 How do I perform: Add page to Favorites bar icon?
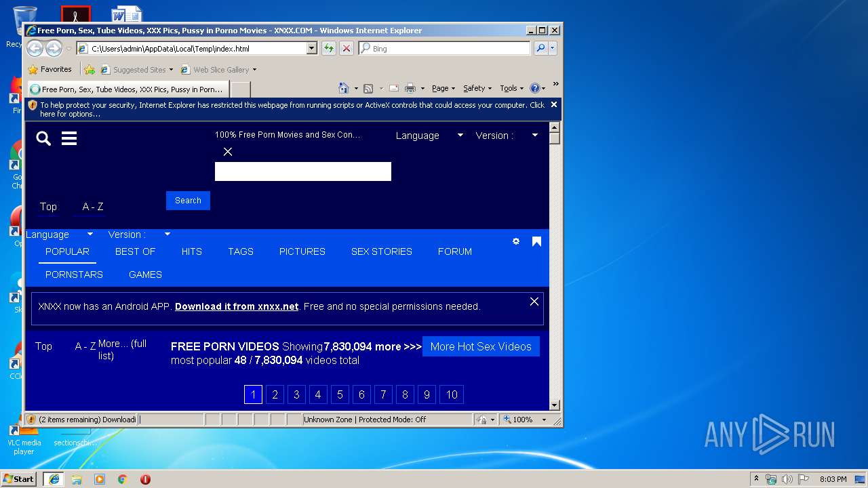pos(90,69)
